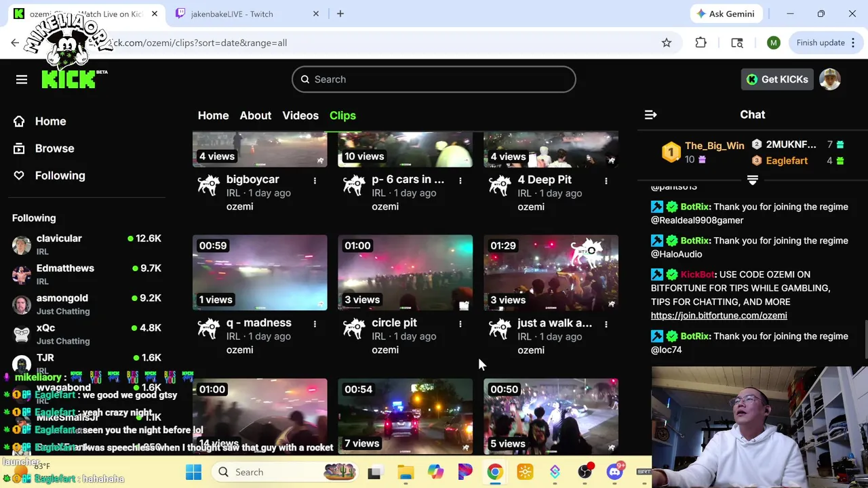Open the hamburger sidebar menu

click(22, 79)
